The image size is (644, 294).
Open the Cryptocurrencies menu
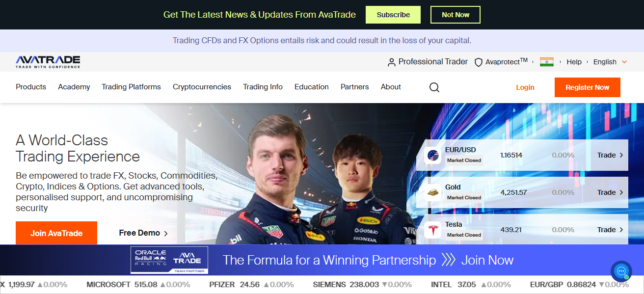pyautogui.click(x=202, y=87)
